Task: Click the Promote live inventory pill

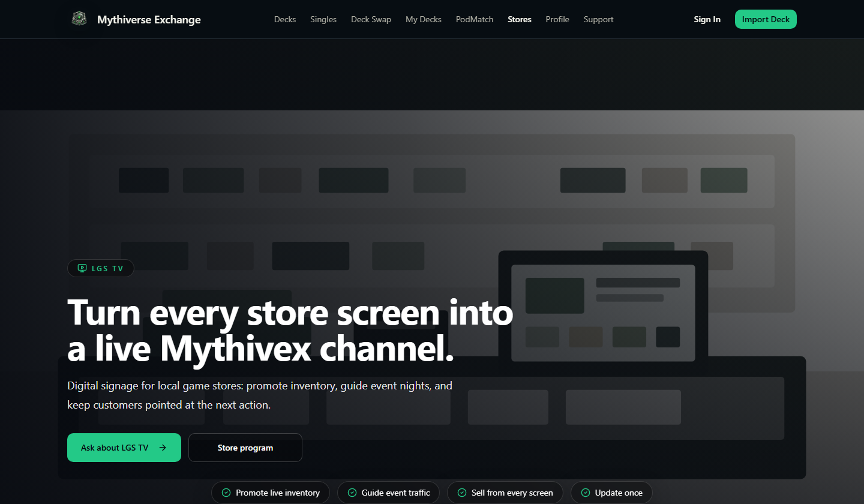Action: click(x=271, y=493)
